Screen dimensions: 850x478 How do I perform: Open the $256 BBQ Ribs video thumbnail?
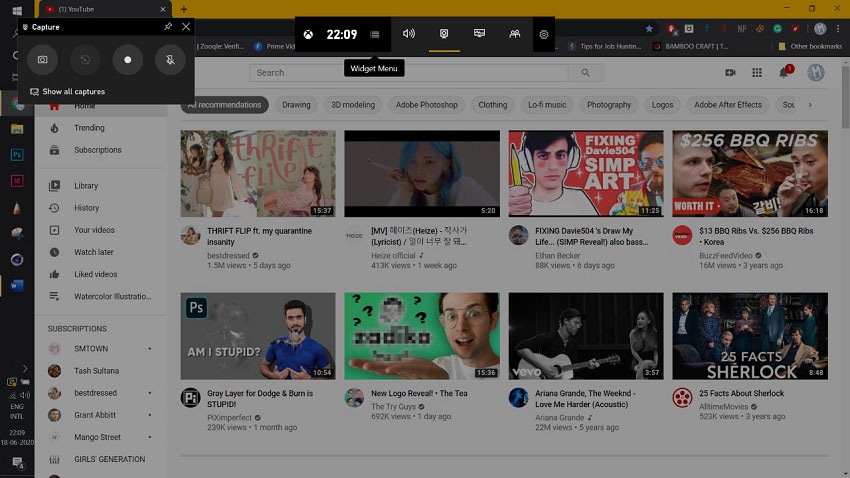coord(750,174)
